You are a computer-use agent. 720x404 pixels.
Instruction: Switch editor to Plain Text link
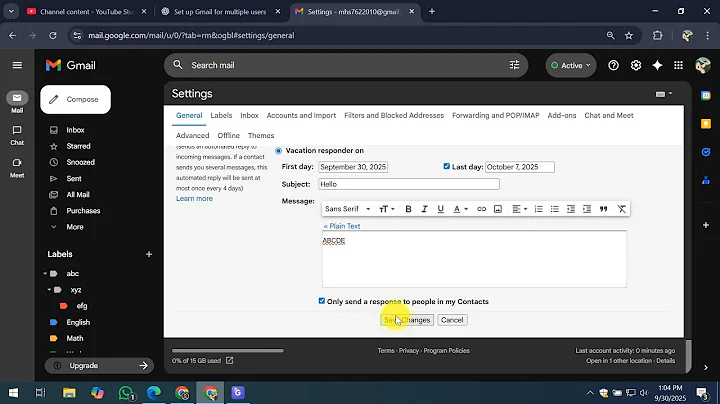(342, 226)
